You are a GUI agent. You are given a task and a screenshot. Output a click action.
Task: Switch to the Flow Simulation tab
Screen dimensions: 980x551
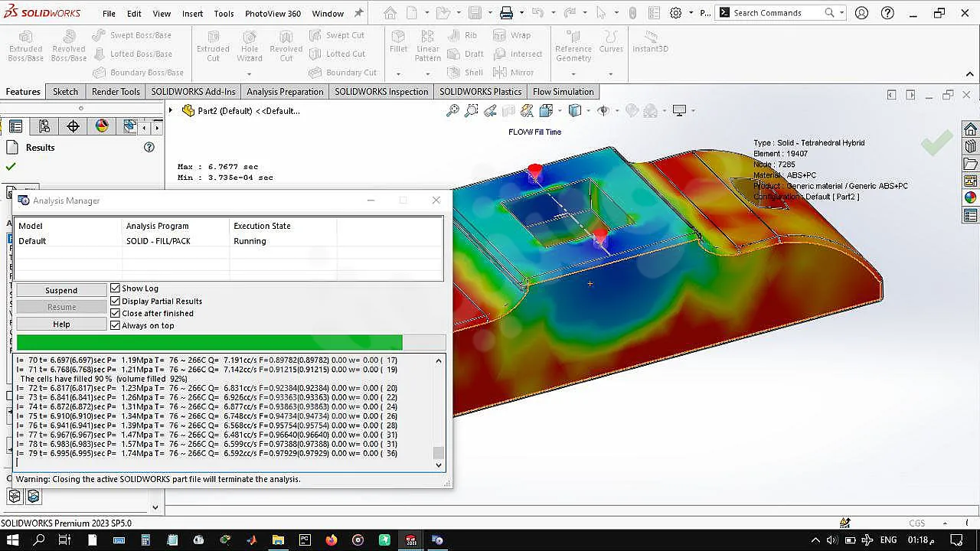coord(563,92)
